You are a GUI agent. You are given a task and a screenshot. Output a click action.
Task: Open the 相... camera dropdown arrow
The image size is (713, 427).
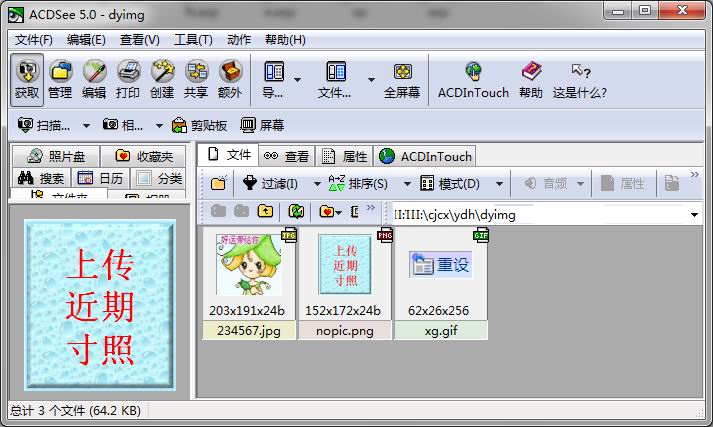click(159, 125)
